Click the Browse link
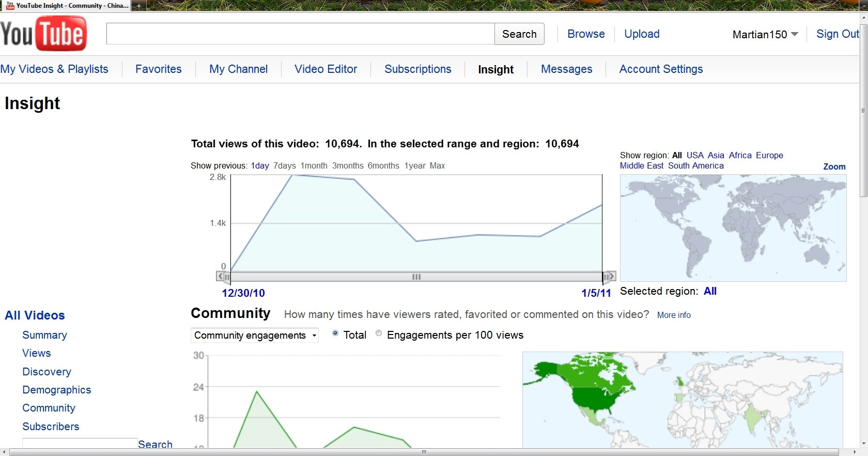The height and width of the screenshot is (456, 868). pyautogui.click(x=586, y=34)
